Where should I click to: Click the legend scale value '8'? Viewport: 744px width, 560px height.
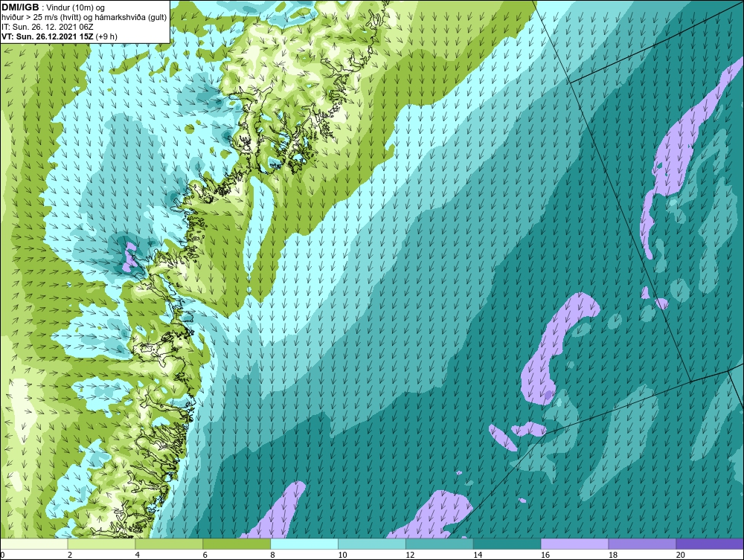[273, 555]
